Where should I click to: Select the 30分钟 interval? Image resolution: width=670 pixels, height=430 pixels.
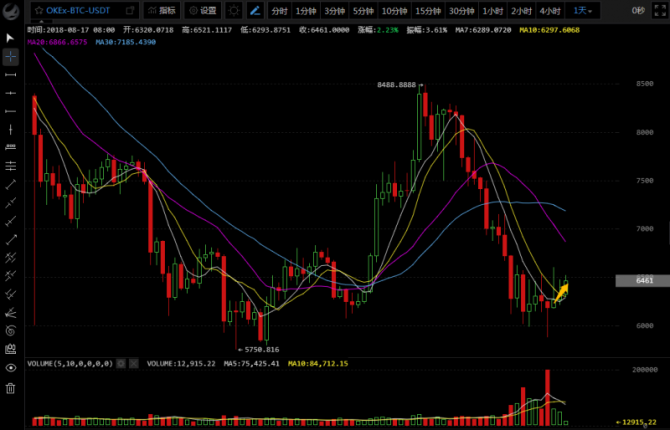[461, 11]
